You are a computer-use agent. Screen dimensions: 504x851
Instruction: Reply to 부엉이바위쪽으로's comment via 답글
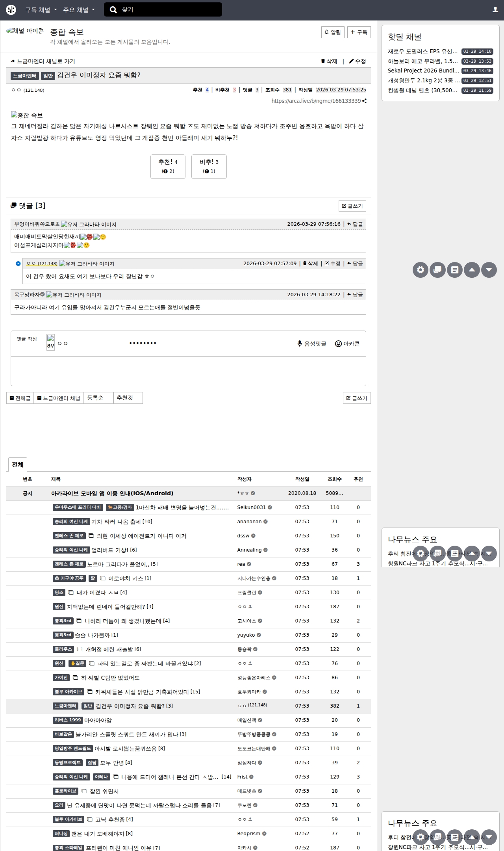point(355,224)
